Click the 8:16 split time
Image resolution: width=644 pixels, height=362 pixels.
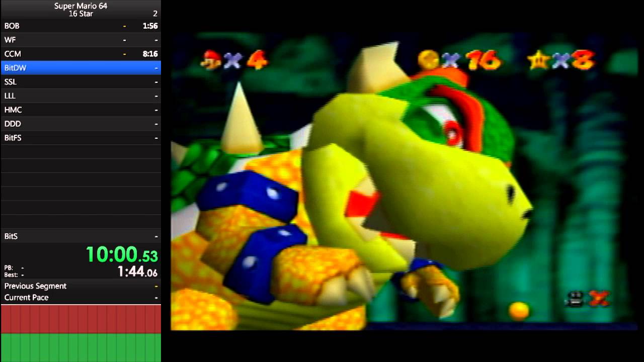point(150,54)
